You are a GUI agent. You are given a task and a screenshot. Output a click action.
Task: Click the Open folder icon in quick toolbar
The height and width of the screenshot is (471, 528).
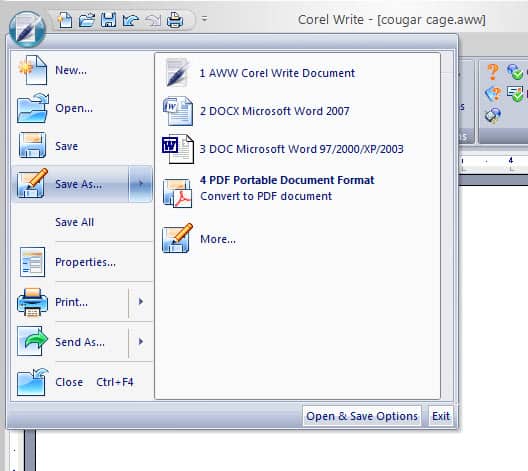click(x=87, y=20)
